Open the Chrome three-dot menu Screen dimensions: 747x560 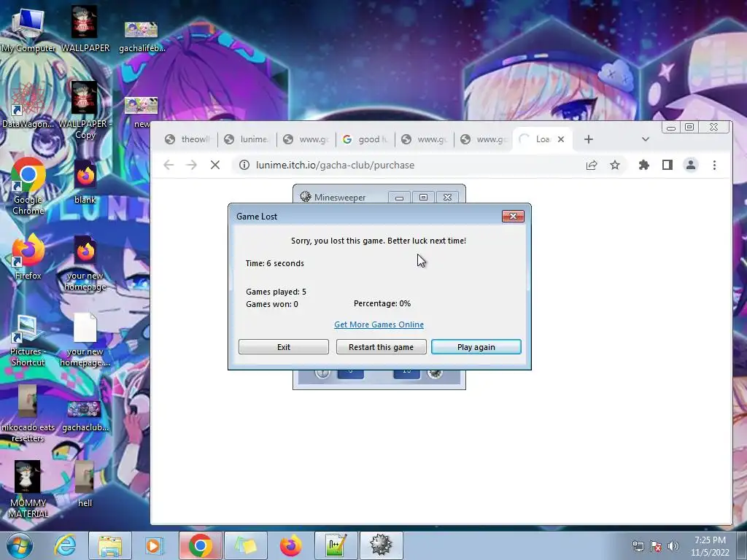coord(714,165)
